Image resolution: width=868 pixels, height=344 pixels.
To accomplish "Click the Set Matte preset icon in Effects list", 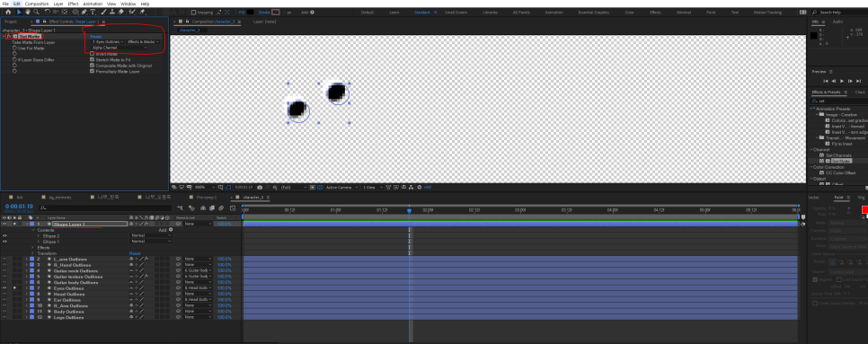I will pos(822,161).
